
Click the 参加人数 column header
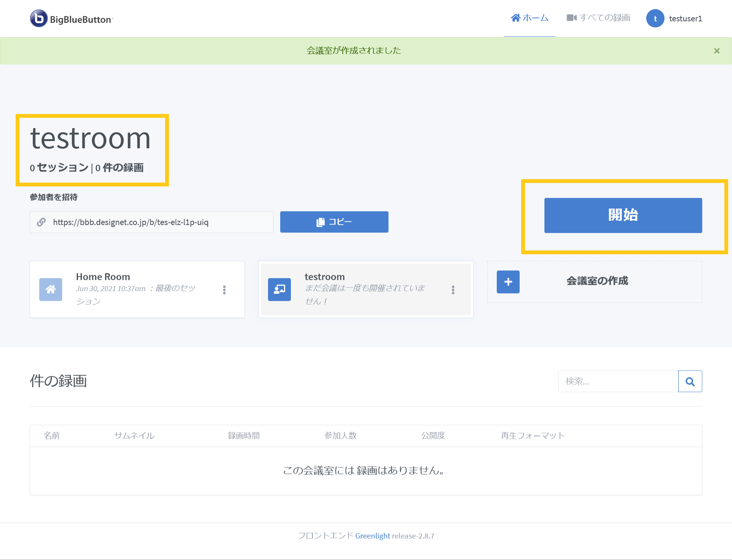click(x=340, y=436)
